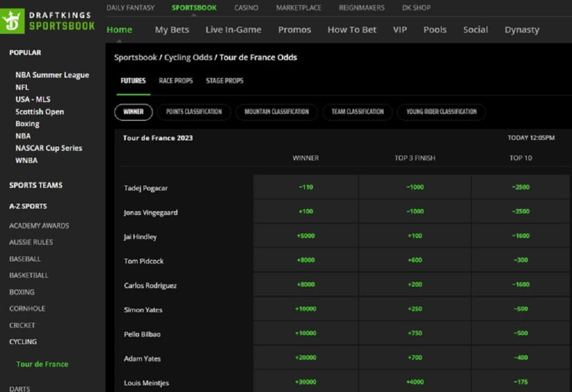Select the Futures tab

tap(133, 81)
